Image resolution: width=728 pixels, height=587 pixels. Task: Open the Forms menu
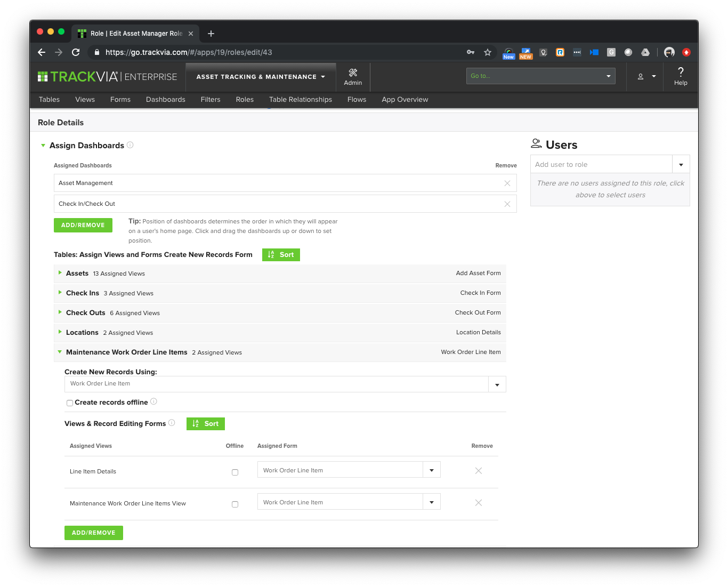120,100
